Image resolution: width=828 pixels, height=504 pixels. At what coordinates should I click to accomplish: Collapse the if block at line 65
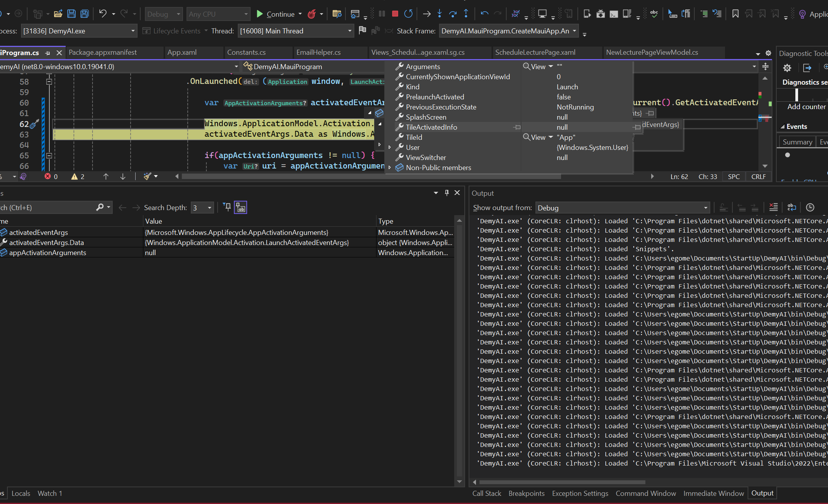49,156
